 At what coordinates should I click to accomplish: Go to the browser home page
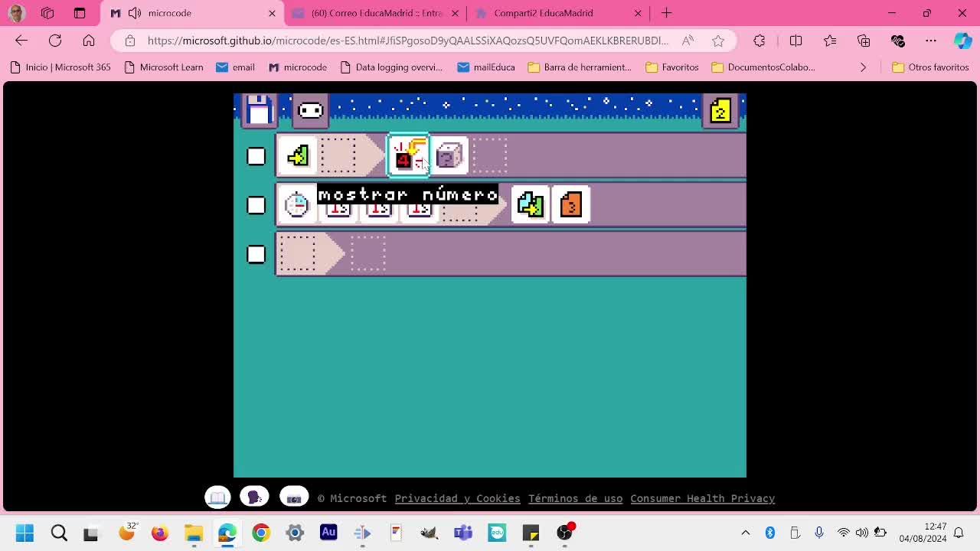tap(89, 41)
